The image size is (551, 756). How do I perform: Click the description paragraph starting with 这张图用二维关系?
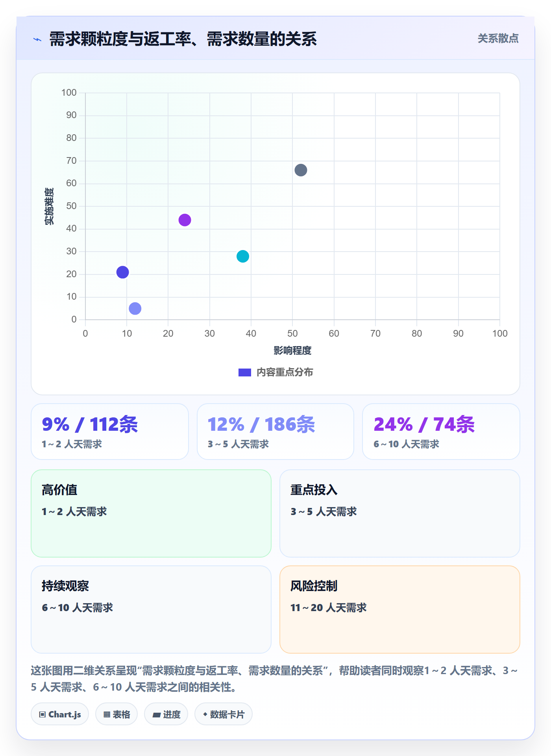(275, 679)
